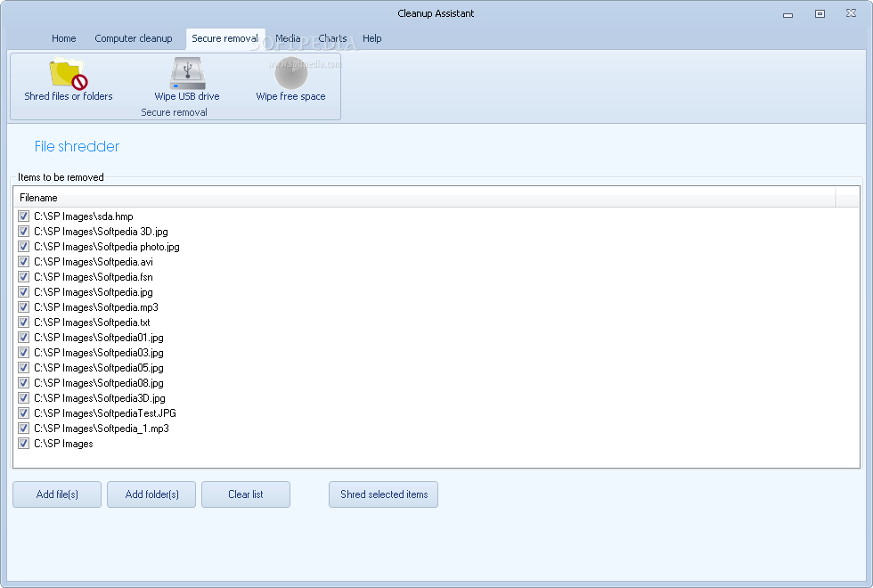Uncheck Softpedia photo.jpg checkbox
The height and width of the screenshot is (588, 873).
click(x=23, y=246)
